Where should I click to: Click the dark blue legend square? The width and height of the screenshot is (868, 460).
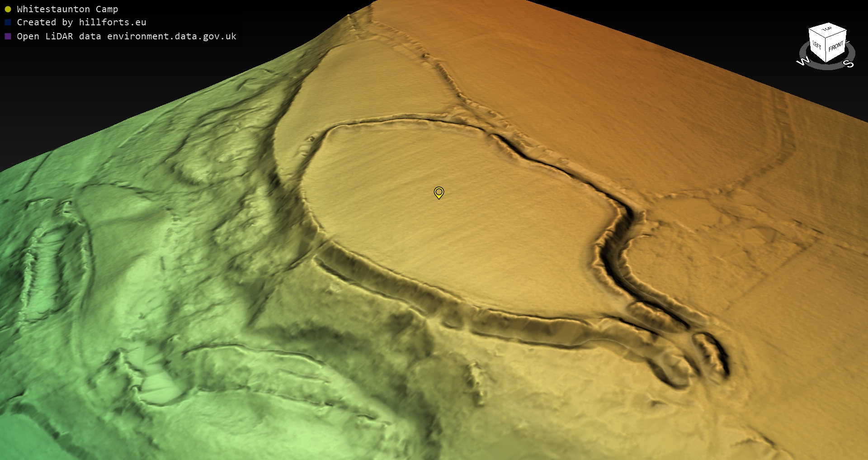[8, 22]
